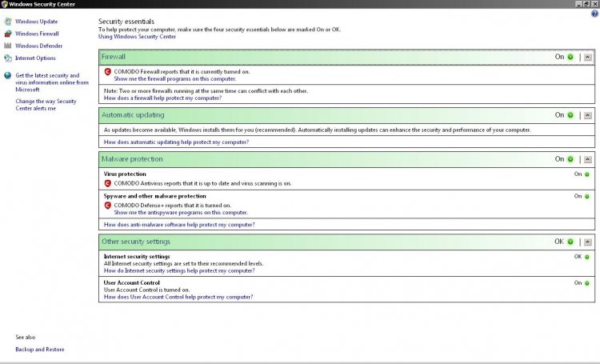The image size is (600, 364).
Task: Open the Internet Options link
Action: click(x=35, y=58)
